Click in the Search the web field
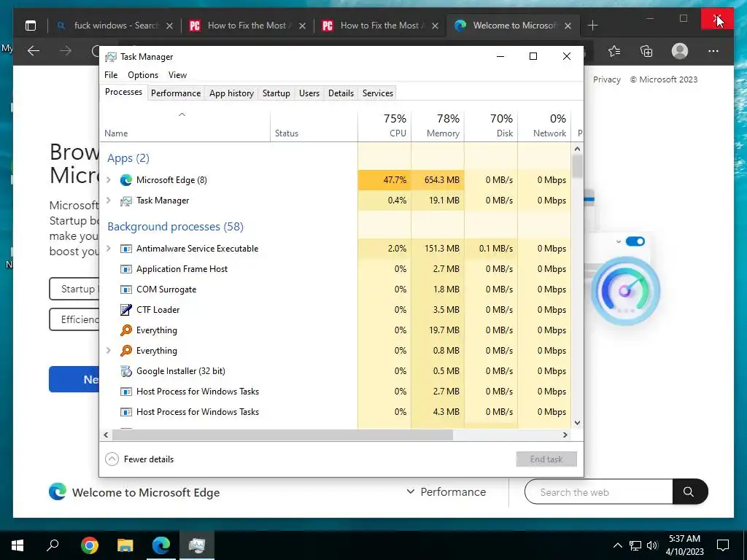The width and height of the screenshot is (747, 560). pyautogui.click(x=598, y=492)
